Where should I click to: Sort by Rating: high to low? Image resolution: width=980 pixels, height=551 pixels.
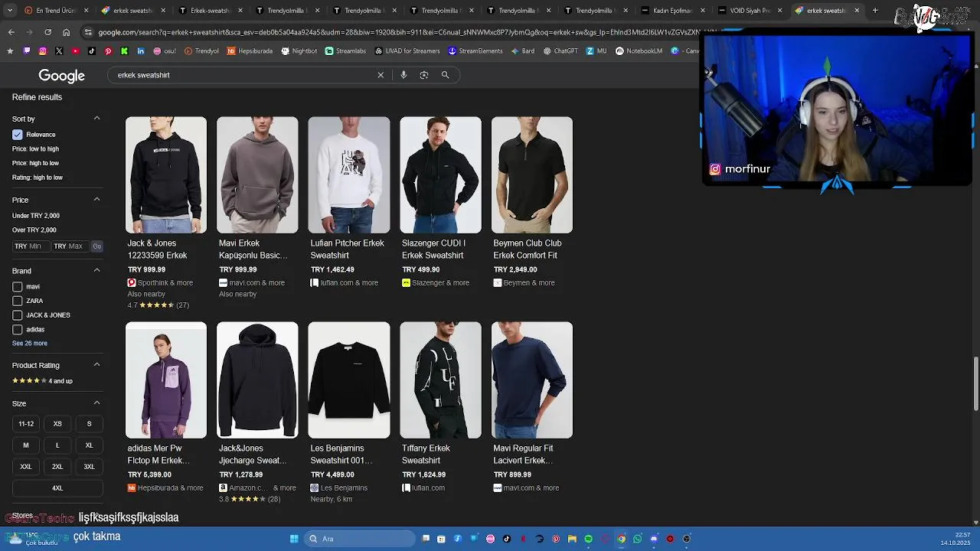38,178
